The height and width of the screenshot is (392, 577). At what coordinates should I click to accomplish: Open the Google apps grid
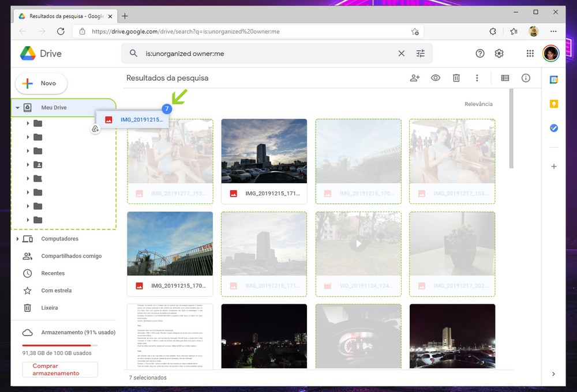[x=530, y=54]
